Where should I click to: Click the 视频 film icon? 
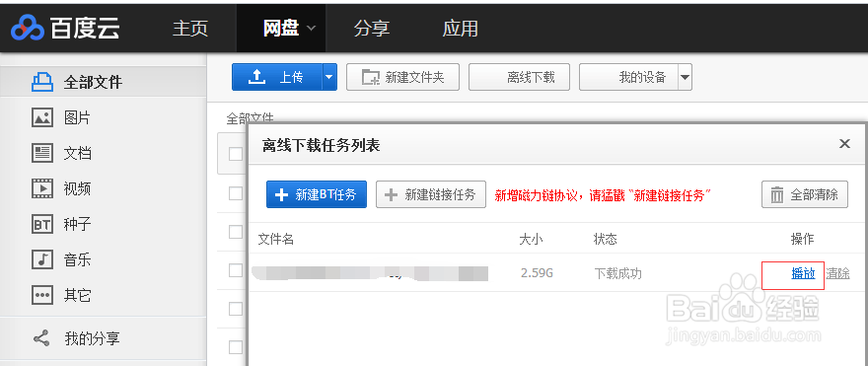click(x=42, y=188)
